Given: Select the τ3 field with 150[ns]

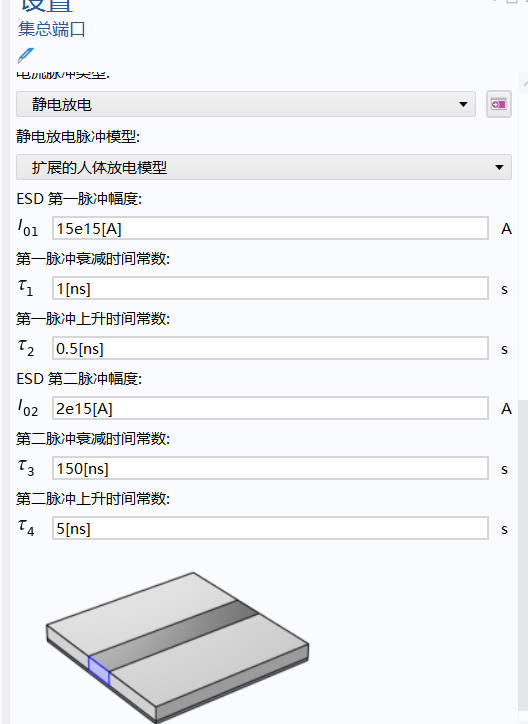Looking at the screenshot, I should 270,468.
